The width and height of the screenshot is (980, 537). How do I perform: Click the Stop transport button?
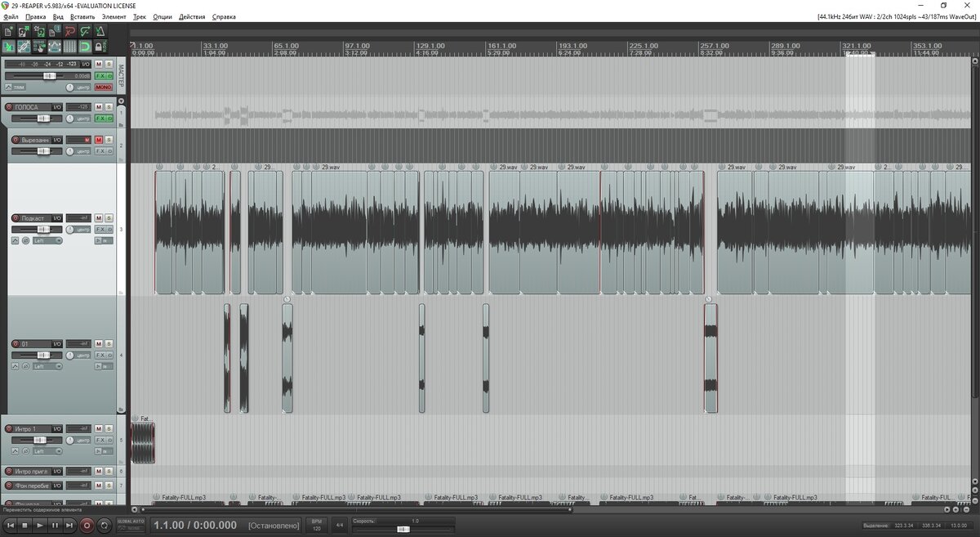coord(24,526)
